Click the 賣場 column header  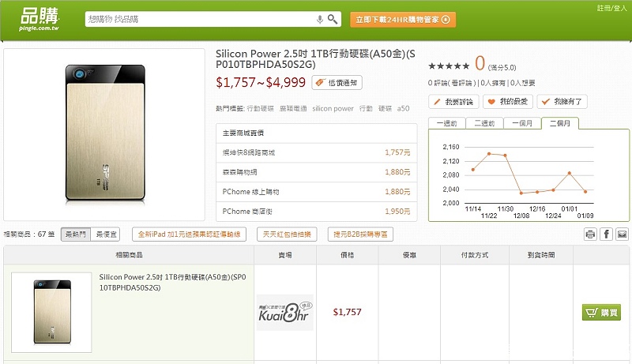pos(285,255)
